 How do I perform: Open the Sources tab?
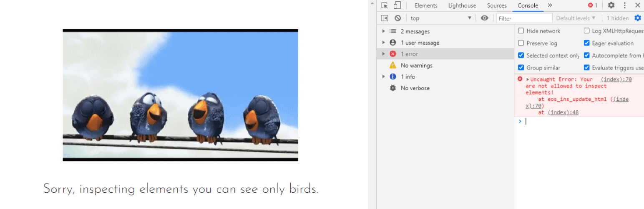(x=497, y=5)
